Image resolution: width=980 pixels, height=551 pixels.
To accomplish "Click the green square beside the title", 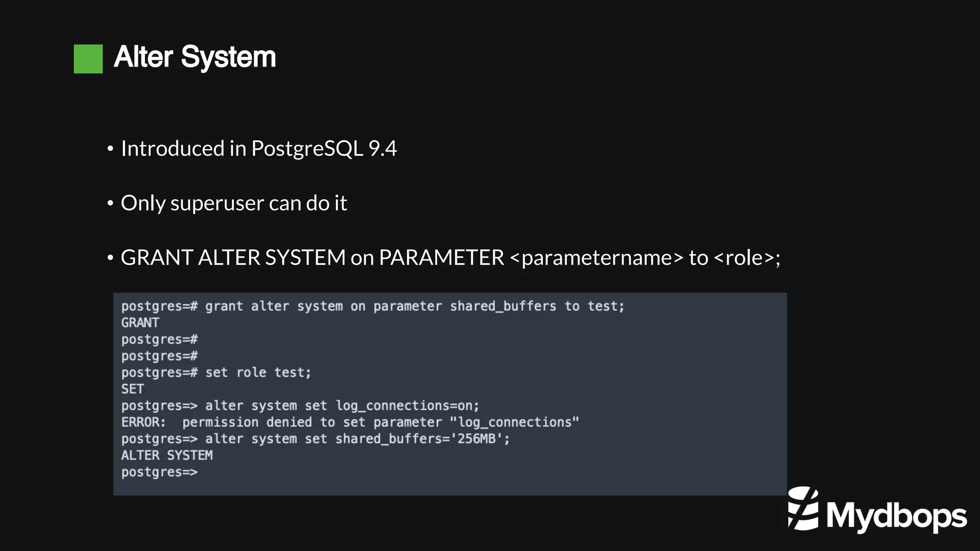I will [88, 59].
